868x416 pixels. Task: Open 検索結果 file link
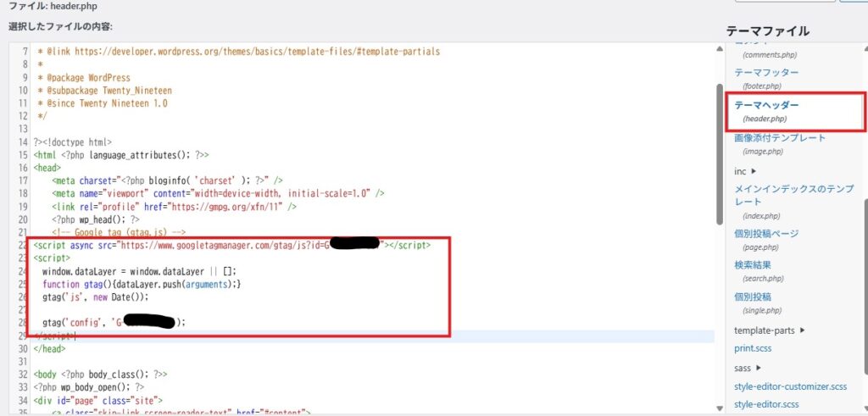coord(753,265)
